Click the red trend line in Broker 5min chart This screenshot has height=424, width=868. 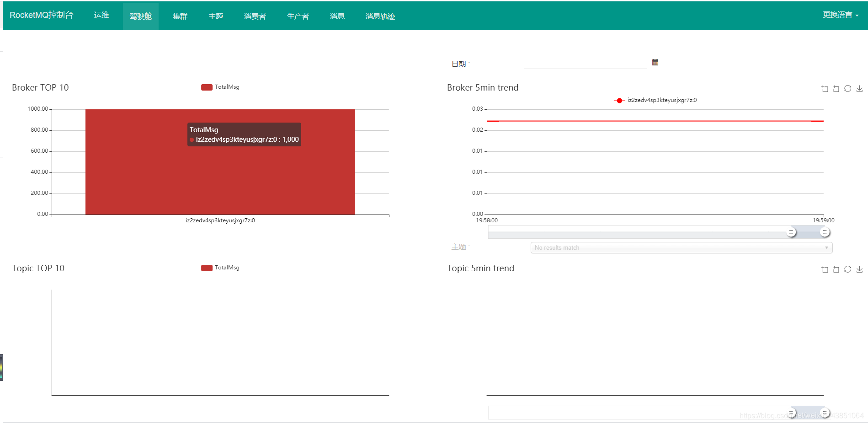click(655, 121)
